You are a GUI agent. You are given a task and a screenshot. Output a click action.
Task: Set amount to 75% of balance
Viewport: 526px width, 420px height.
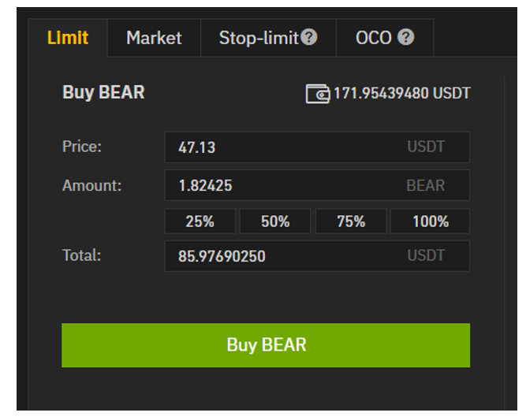coord(351,221)
